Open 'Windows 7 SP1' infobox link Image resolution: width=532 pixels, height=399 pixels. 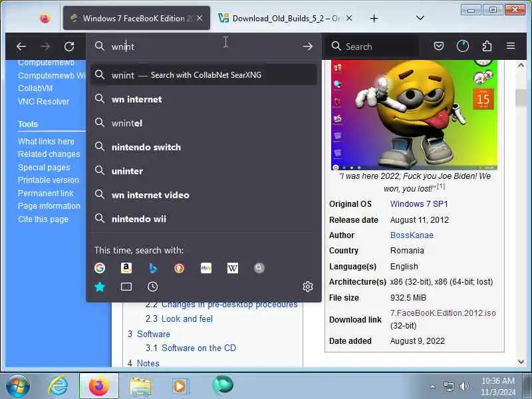(x=419, y=204)
